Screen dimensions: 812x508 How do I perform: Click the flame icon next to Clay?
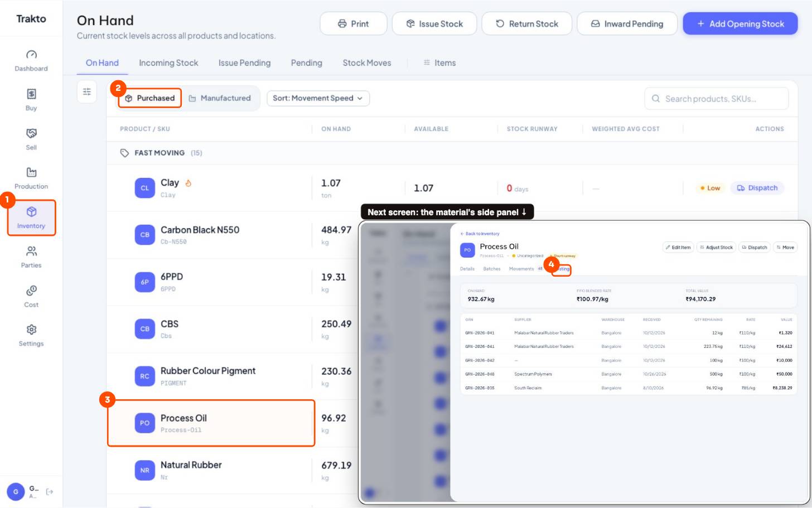point(188,183)
